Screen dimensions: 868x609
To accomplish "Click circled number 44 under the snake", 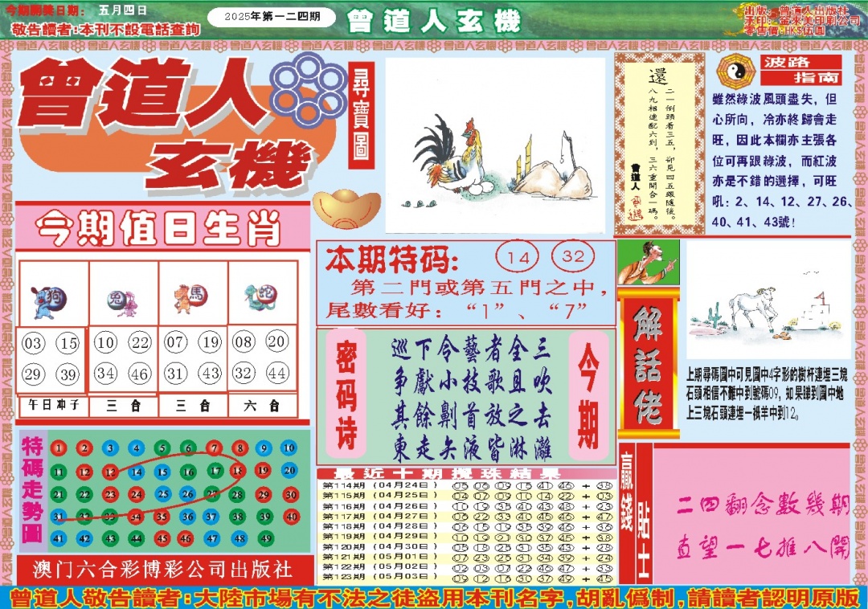I will point(276,373).
